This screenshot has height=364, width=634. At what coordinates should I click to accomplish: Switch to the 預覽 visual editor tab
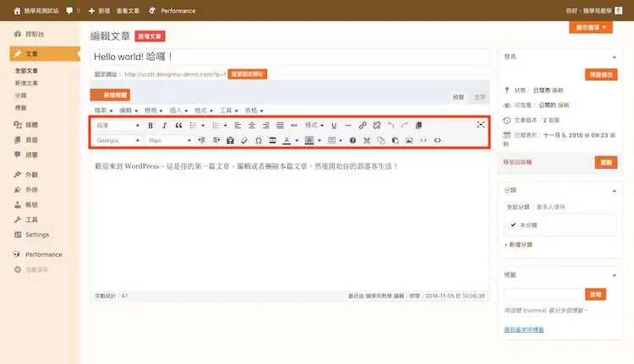tap(458, 97)
